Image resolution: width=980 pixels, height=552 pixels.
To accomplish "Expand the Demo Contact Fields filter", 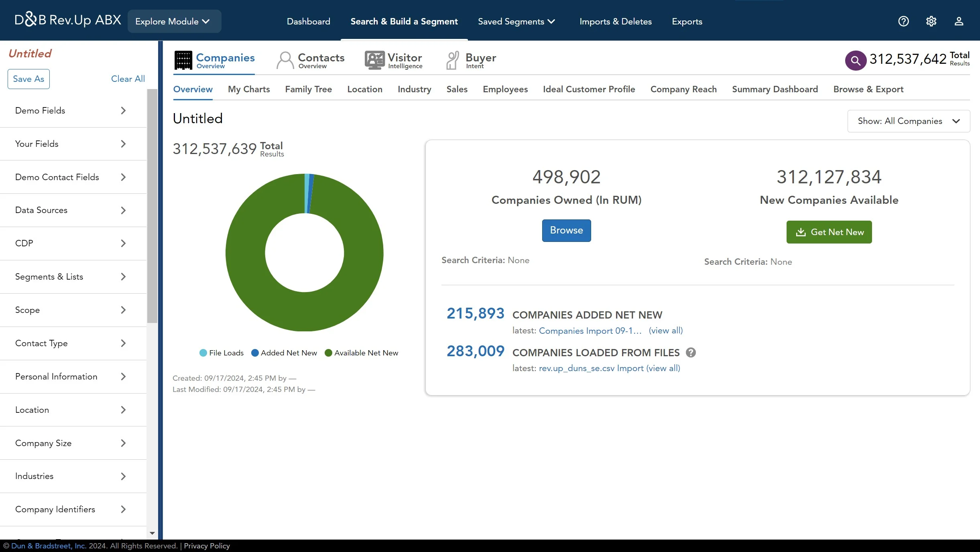I will tap(73, 177).
